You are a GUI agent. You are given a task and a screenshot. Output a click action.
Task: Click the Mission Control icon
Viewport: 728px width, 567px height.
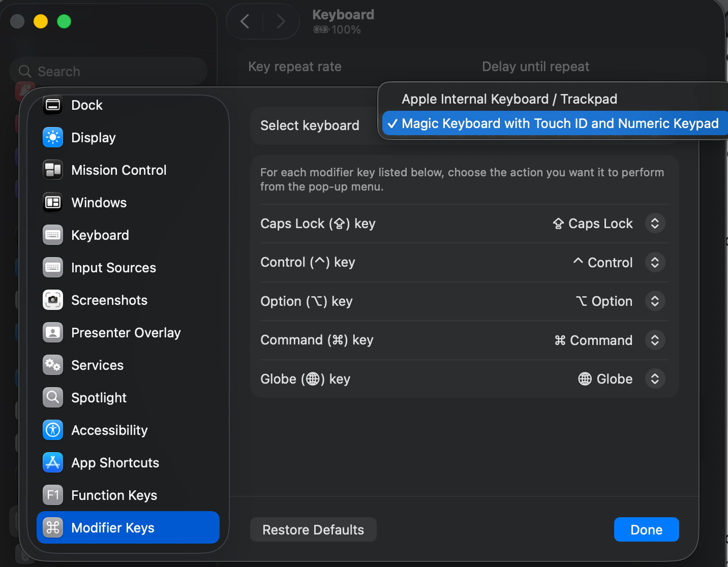coord(53,170)
